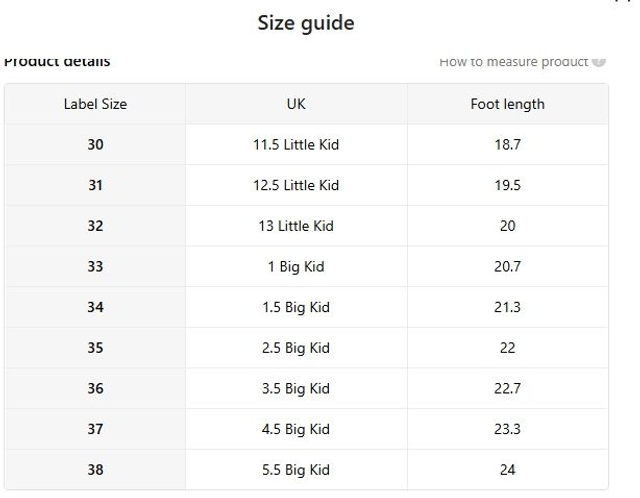
Task: Open the How to measure product link
Action: (513, 62)
